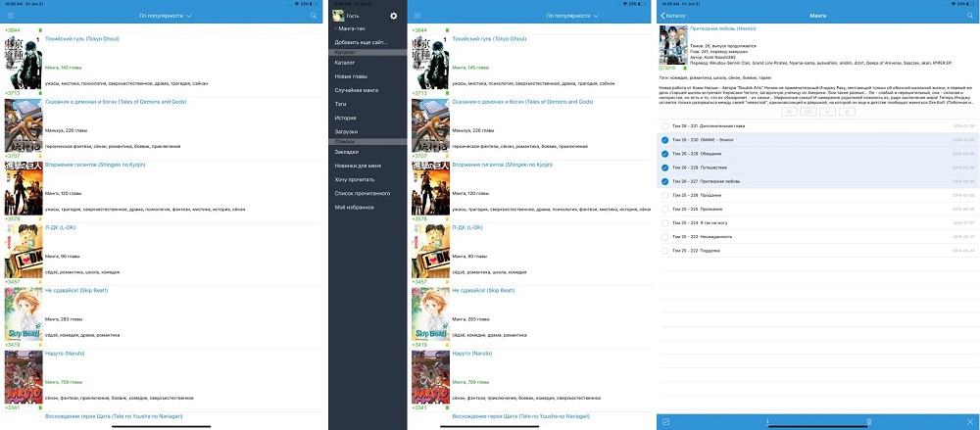The width and height of the screenshot is (980, 430).
Task: Open hamburger menu in middle catalog screen
Action: [417, 16]
